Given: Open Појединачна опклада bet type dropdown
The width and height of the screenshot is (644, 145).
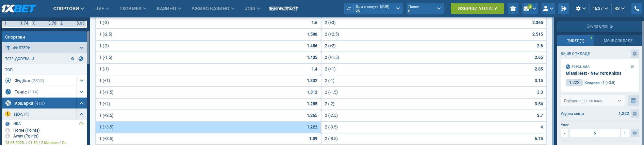Looking at the screenshot, I should coord(592,101).
